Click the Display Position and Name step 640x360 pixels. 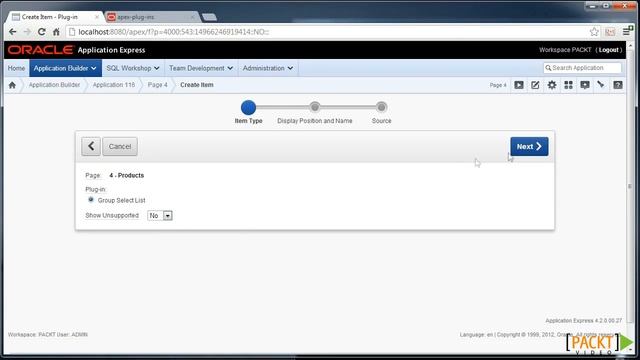click(x=314, y=107)
